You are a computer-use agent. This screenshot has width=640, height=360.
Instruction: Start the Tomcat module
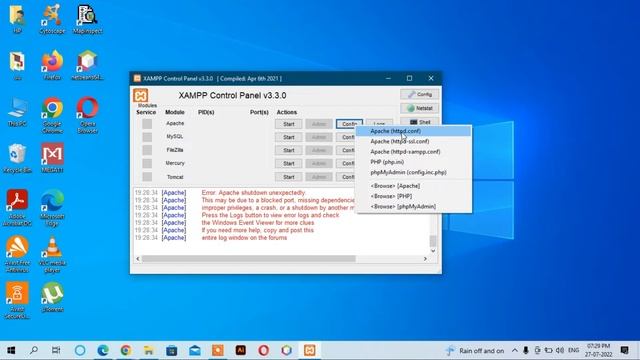289,177
